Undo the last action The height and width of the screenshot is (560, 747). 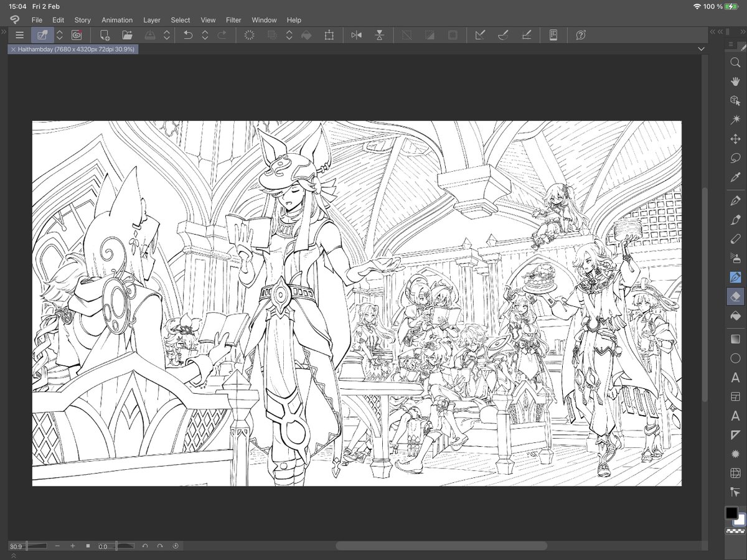(188, 35)
